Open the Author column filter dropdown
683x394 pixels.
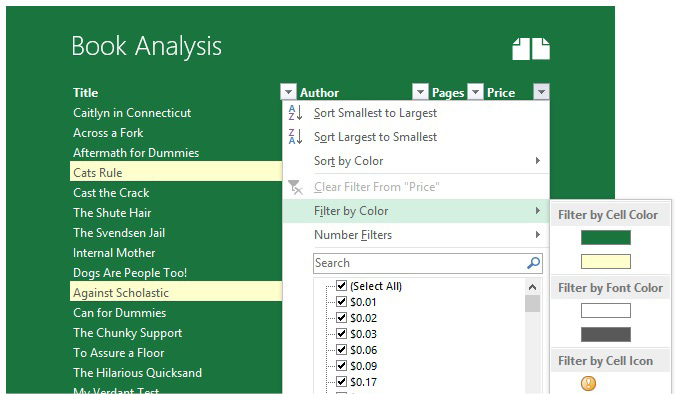click(420, 92)
